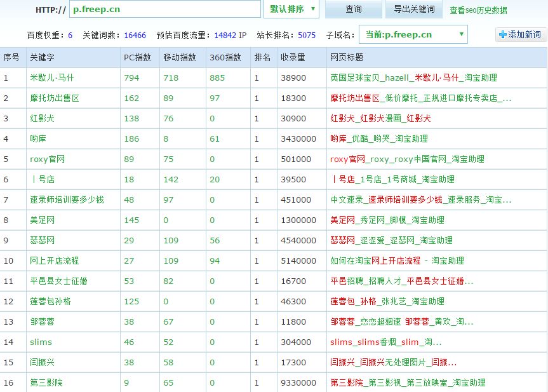Click mobile index value 718
The width and height of the screenshot is (548, 392).
pos(171,78)
